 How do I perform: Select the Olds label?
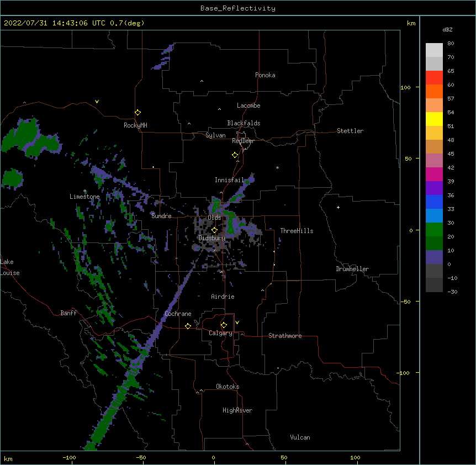[x=214, y=218]
